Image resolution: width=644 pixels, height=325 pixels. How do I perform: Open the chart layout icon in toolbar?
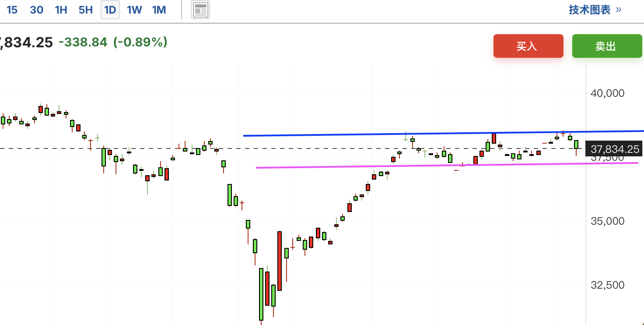(x=200, y=10)
